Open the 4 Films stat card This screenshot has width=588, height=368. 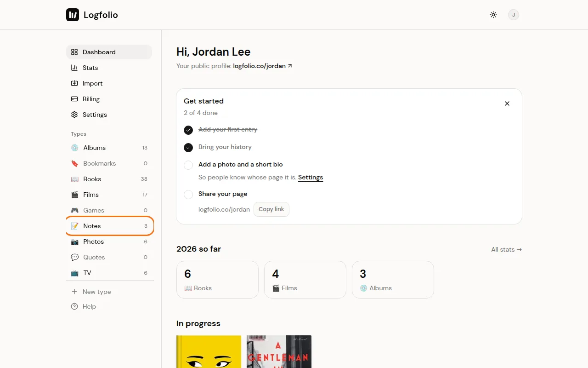[305, 280]
